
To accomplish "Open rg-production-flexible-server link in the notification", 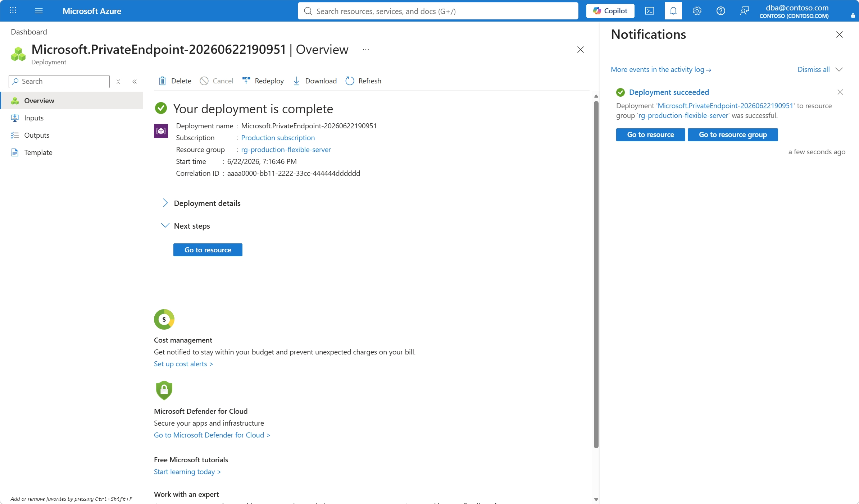I will pos(684,115).
